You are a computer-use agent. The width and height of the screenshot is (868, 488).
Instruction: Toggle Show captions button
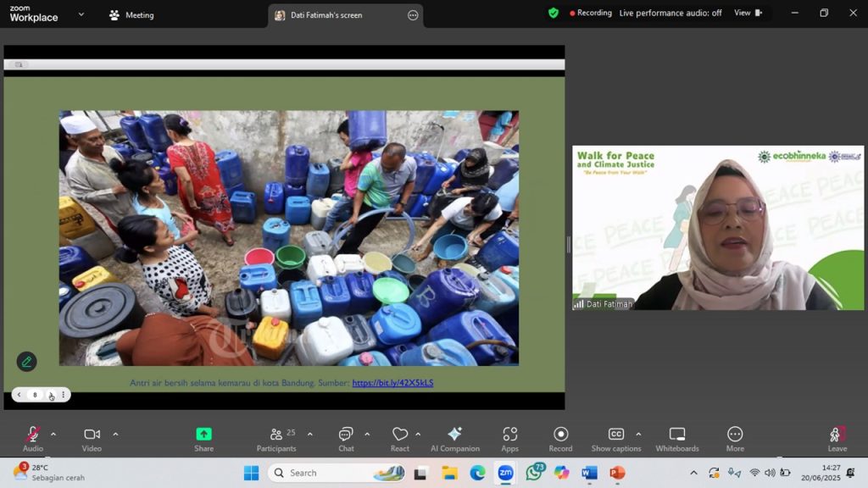pyautogui.click(x=616, y=438)
